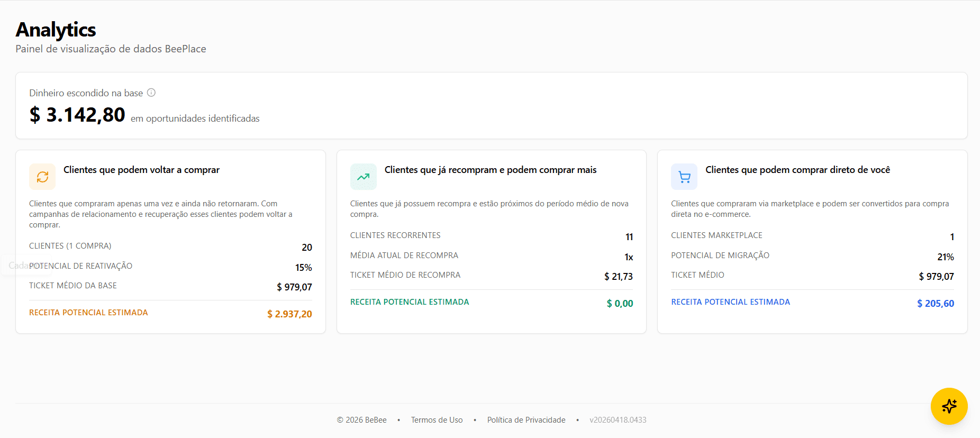Image resolution: width=980 pixels, height=438 pixels.
Task: Click the CLIENTES MARKETPLACE label
Action: coord(716,235)
